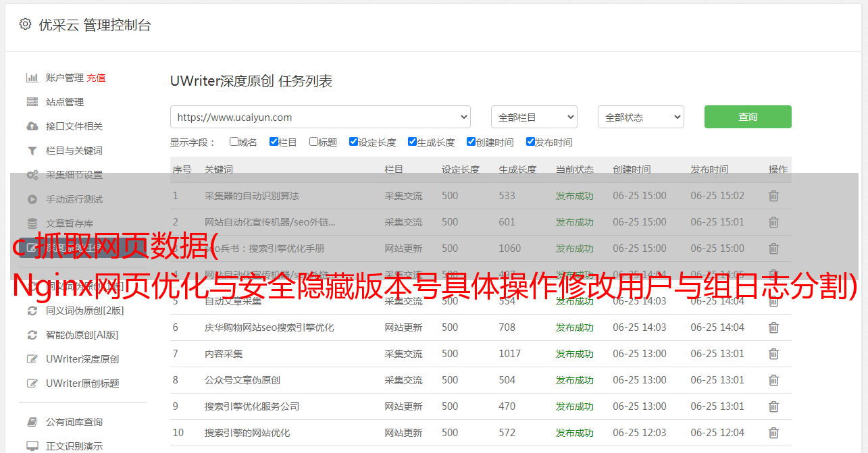868x453 pixels.
Task: Click keyword 庆华购物网站seo搜索引擎优化 in the table
Action: click(269, 327)
